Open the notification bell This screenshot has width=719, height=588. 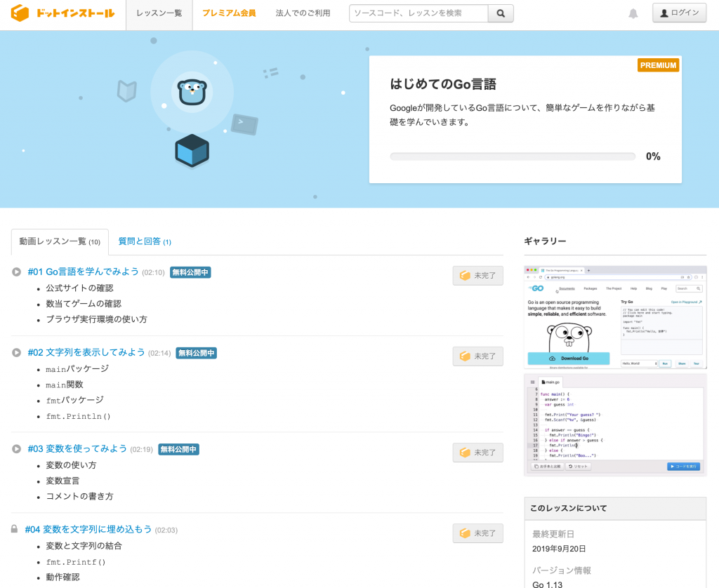[633, 14]
